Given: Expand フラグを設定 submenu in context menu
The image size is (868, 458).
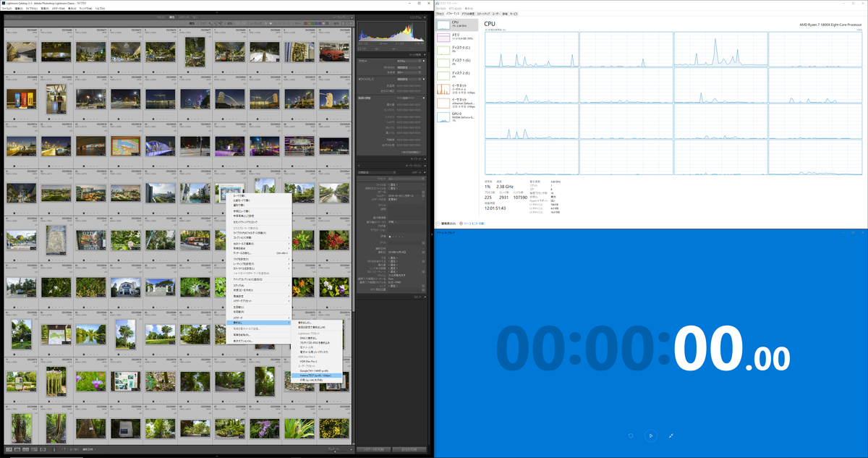Looking at the screenshot, I should (259, 259).
